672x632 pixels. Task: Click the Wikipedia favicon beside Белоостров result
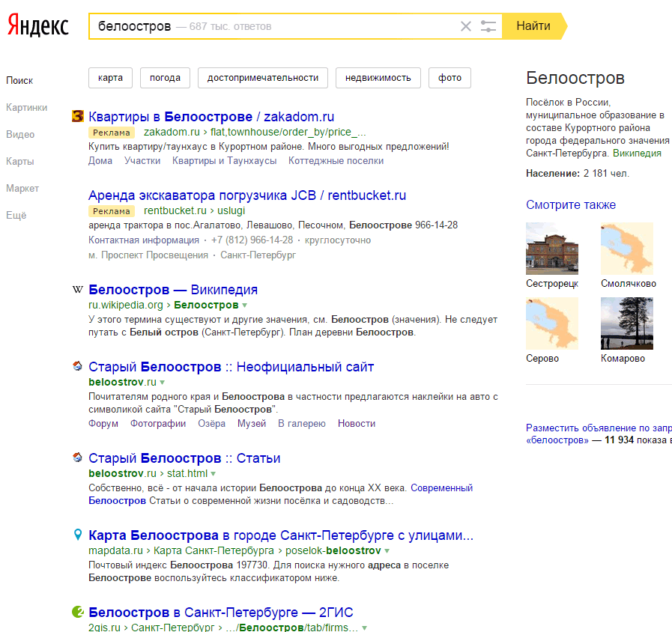(x=77, y=290)
